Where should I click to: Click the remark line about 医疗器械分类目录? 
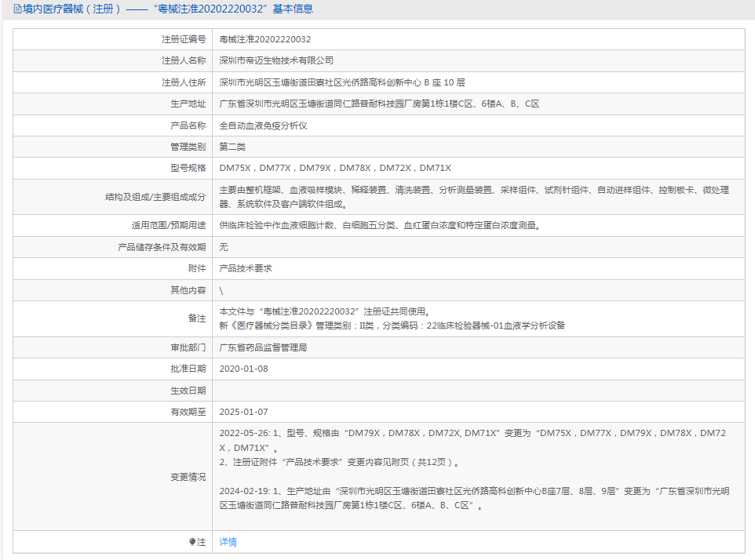point(392,325)
